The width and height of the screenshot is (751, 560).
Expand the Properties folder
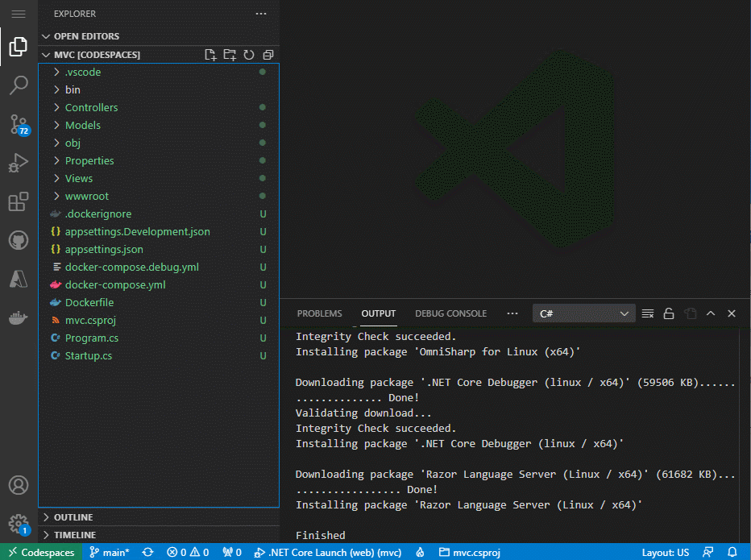[159, 160]
